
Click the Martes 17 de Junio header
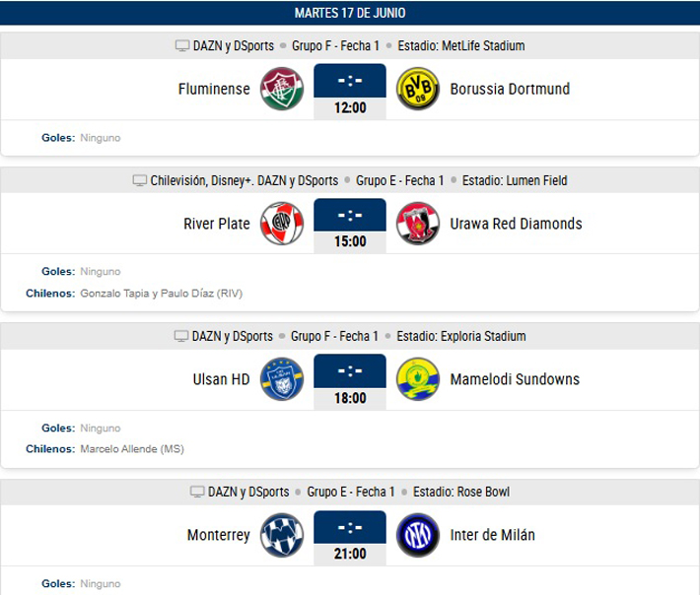pyautogui.click(x=350, y=13)
